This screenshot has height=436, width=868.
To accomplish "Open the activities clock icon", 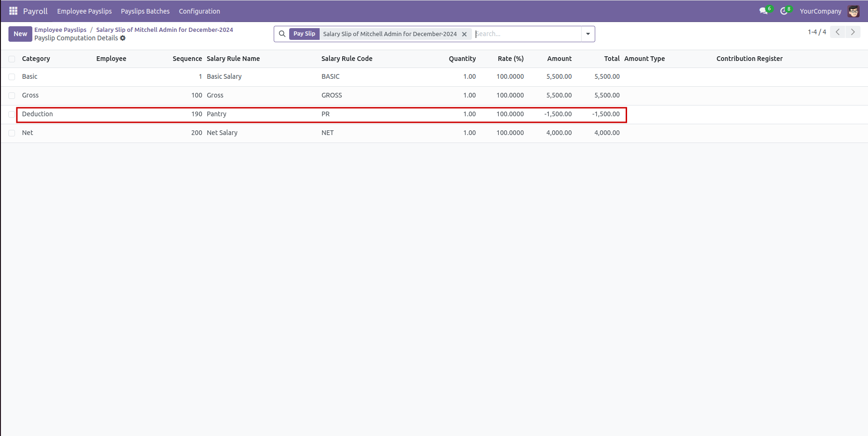I will click(784, 11).
